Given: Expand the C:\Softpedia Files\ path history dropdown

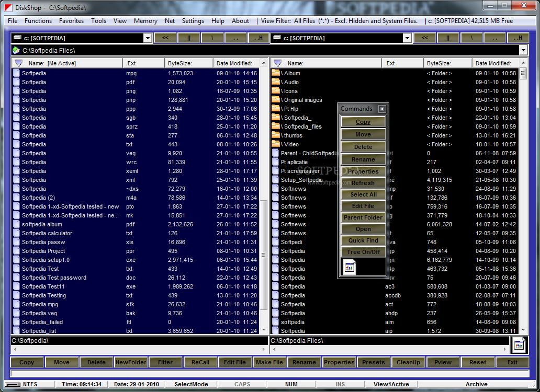Looking at the screenshot, I should [x=523, y=50].
